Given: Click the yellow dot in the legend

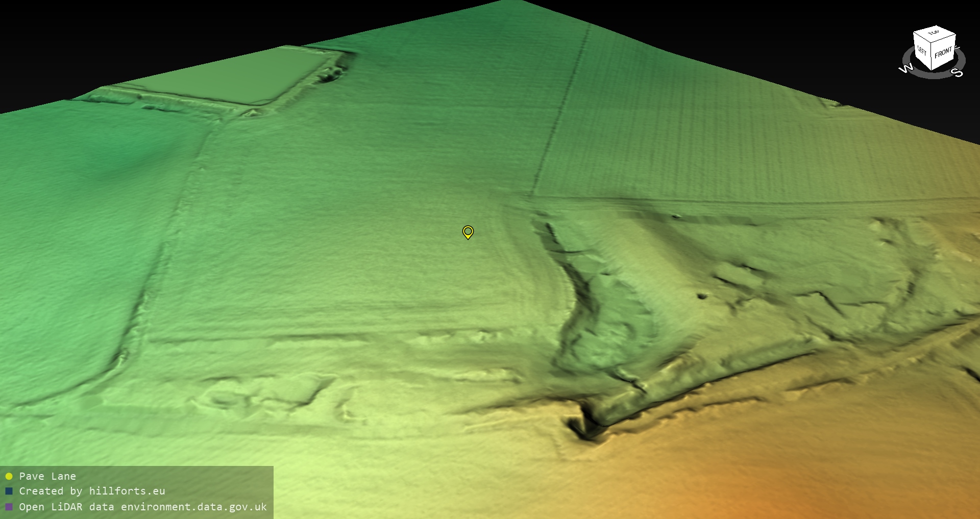Looking at the screenshot, I should tap(9, 476).
